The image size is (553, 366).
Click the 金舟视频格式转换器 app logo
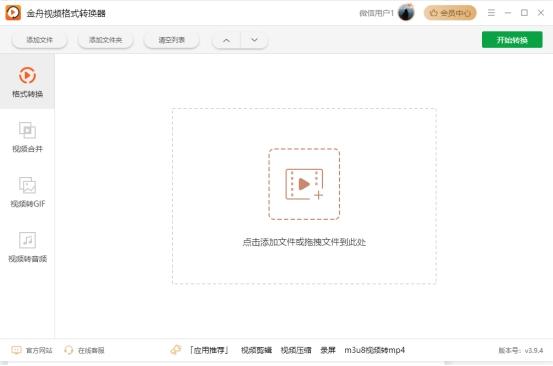[x=13, y=13]
